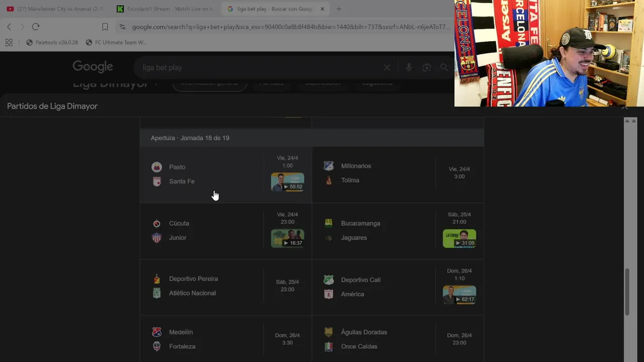Screen dimensions: 644x362
Task: Click the Sáb, 25/4 23:00 kickoff time
Action: [x=287, y=286]
